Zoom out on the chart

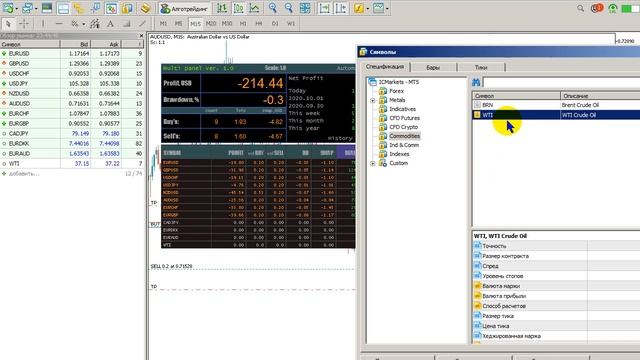289,8
